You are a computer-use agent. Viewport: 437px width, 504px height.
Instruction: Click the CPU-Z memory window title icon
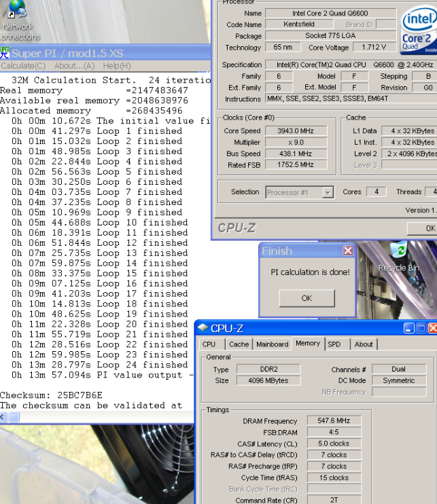click(x=203, y=328)
